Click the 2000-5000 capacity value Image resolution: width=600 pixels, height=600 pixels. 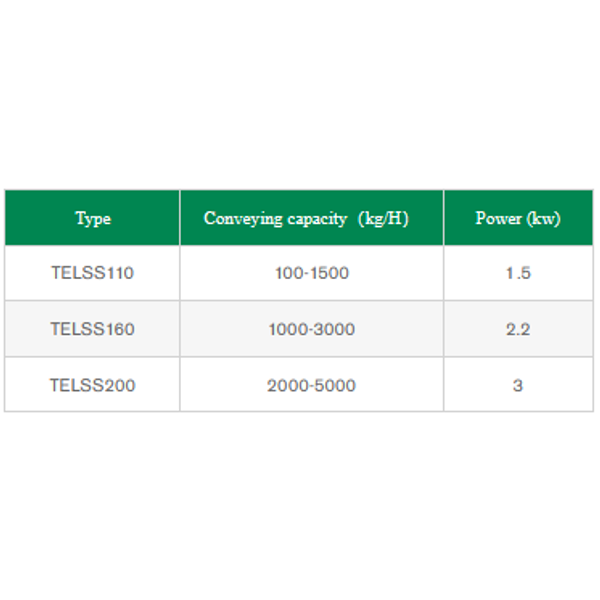[311, 385]
